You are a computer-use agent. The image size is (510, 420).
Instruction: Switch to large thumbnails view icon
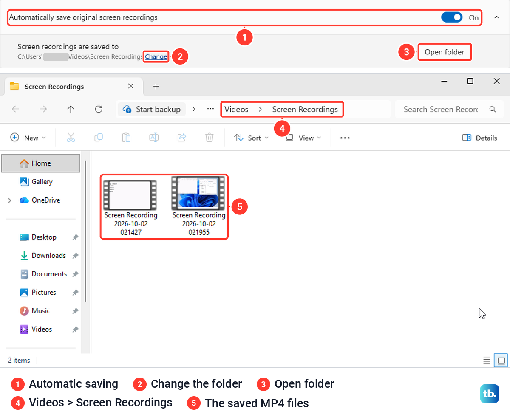point(501,361)
